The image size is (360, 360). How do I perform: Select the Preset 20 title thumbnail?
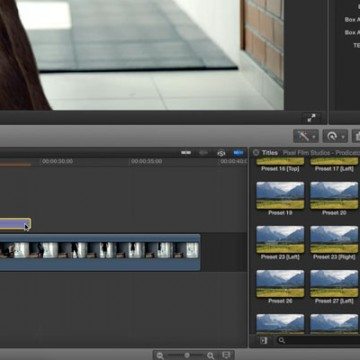coord(334,195)
